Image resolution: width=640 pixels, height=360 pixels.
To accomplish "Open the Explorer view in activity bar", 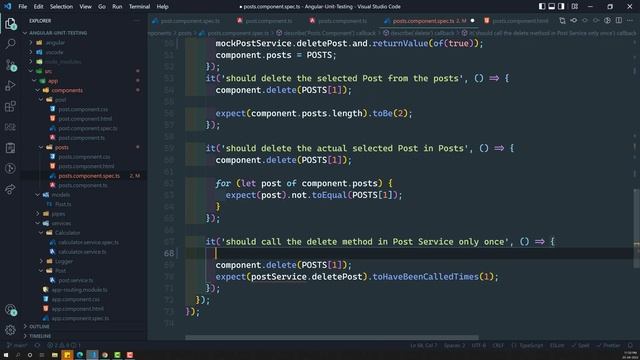I will pyautogui.click(x=10, y=23).
